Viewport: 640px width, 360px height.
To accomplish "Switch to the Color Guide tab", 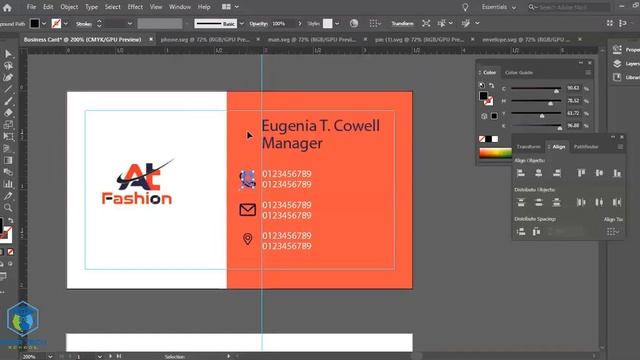I will [x=519, y=73].
